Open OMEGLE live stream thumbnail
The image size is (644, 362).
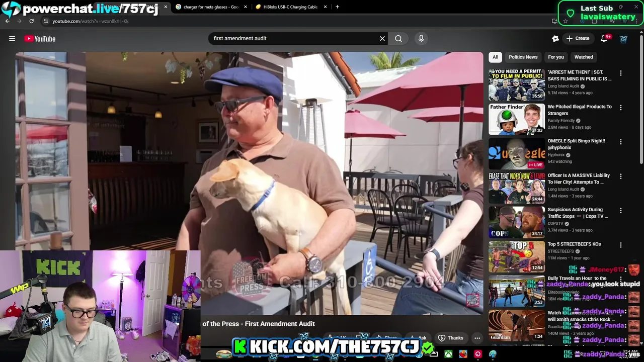pyautogui.click(x=517, y=153)
